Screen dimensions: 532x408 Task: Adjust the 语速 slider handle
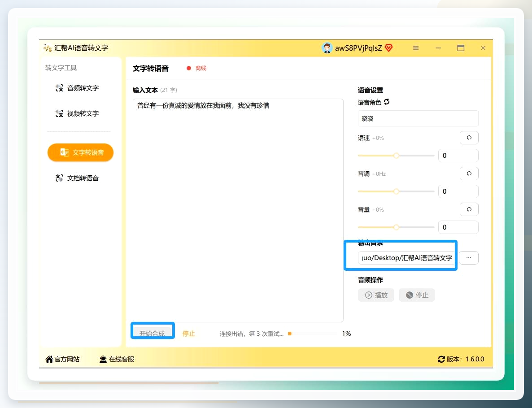coord(396,156)
